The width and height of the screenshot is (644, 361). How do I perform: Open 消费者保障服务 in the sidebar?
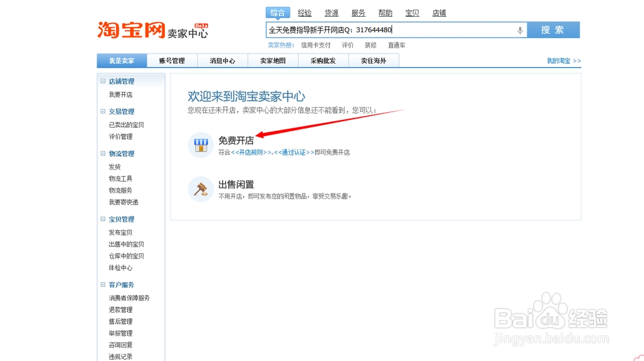point(129,298)
